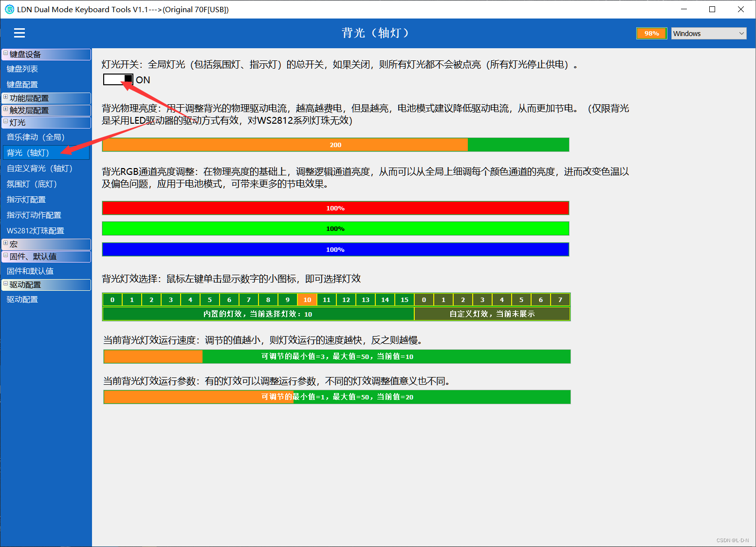Click 自定义灯效，当前未展示 label

click(x=492, y=314)
